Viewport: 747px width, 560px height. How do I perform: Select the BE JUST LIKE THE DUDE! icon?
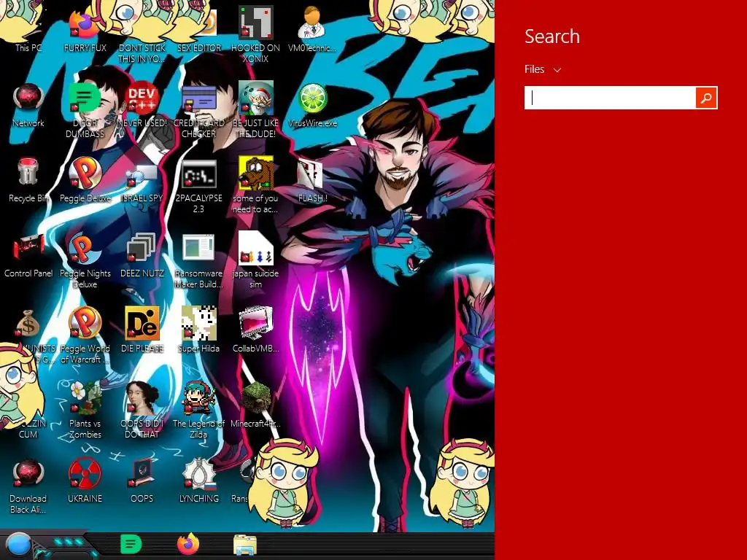tap(255, 109)
